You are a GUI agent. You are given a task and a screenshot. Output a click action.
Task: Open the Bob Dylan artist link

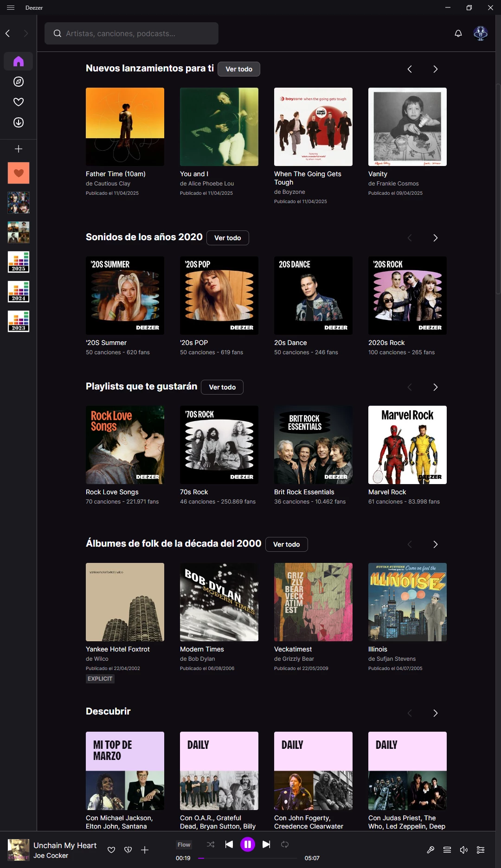point(201,659)
